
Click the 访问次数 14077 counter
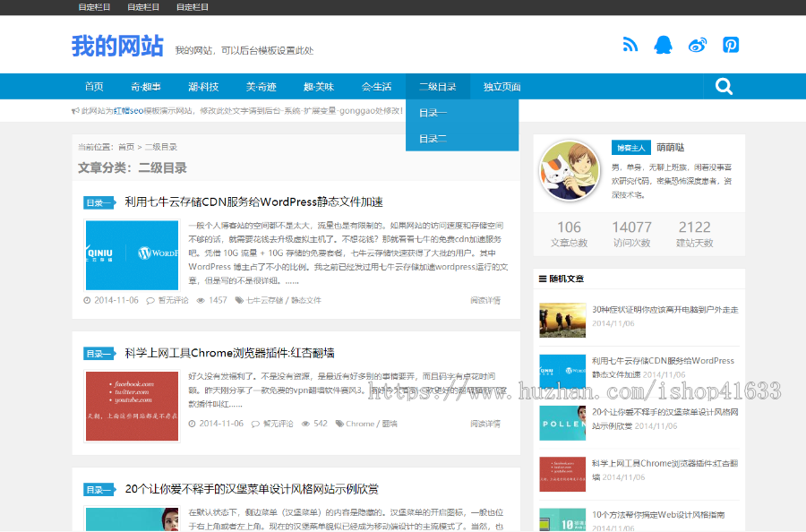pos(631,234)
